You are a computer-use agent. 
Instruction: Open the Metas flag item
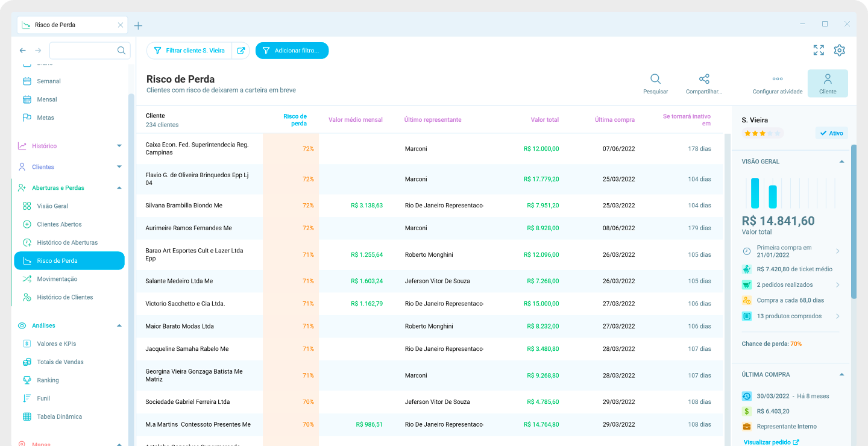[x=38, y=118]
